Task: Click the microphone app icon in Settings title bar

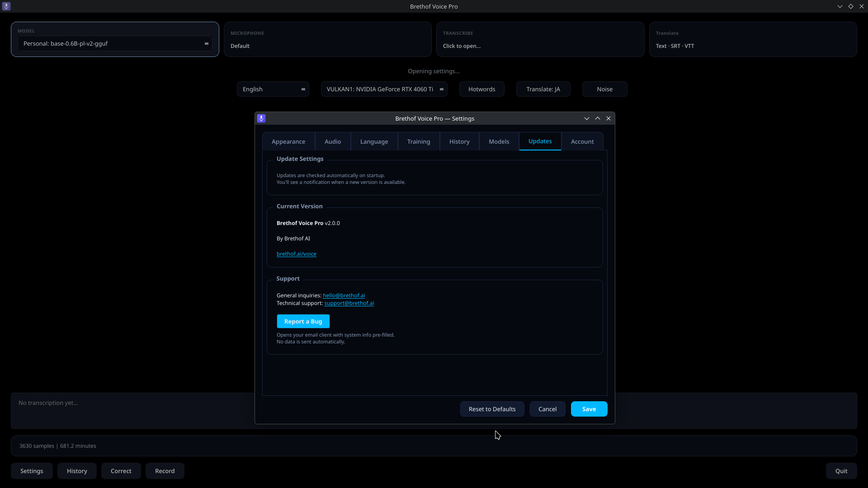Action: (261, 118)
